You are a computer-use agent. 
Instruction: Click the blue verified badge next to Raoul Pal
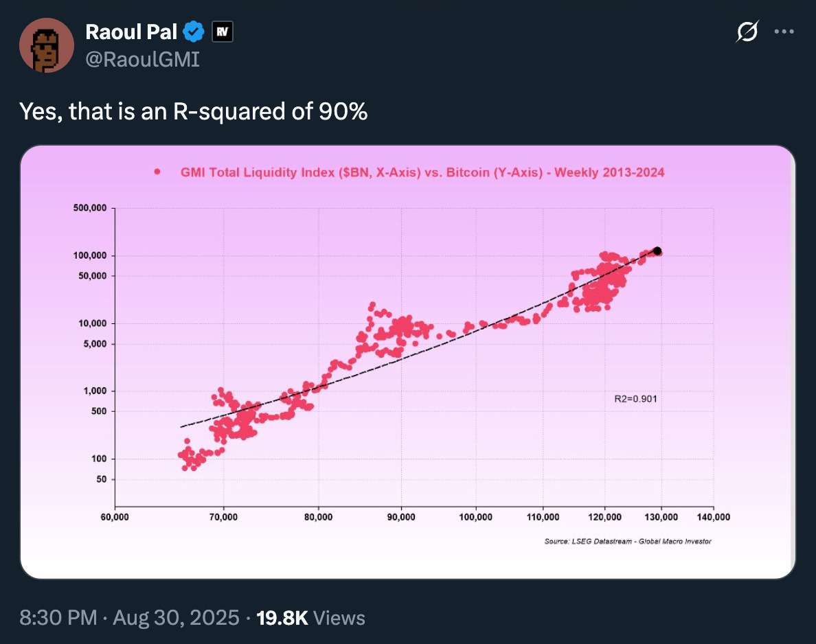[x=193, y=31]
